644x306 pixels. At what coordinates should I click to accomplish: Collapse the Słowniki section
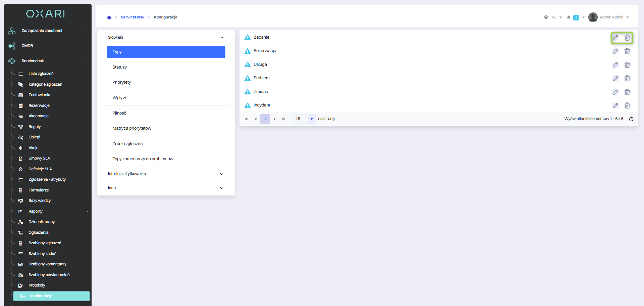point(221,37)
